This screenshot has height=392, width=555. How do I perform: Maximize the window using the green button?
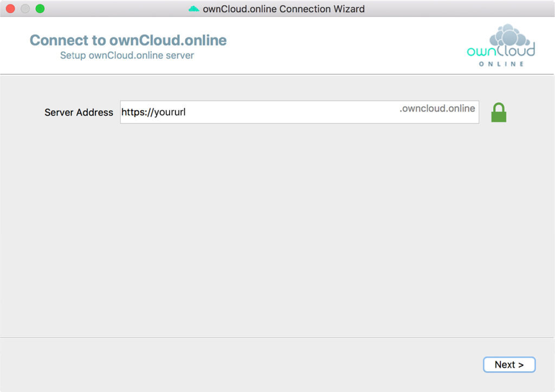pyautogui.click(x=40, y=9)
